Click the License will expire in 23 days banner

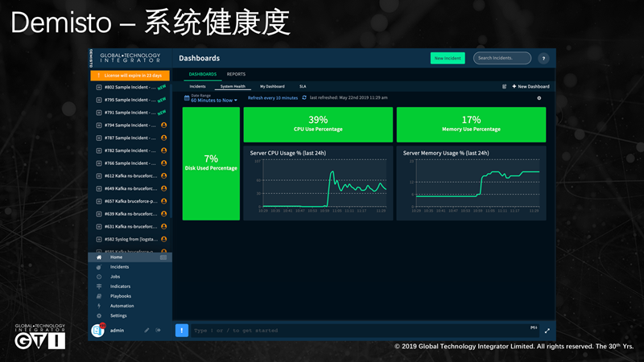(130, 76)
